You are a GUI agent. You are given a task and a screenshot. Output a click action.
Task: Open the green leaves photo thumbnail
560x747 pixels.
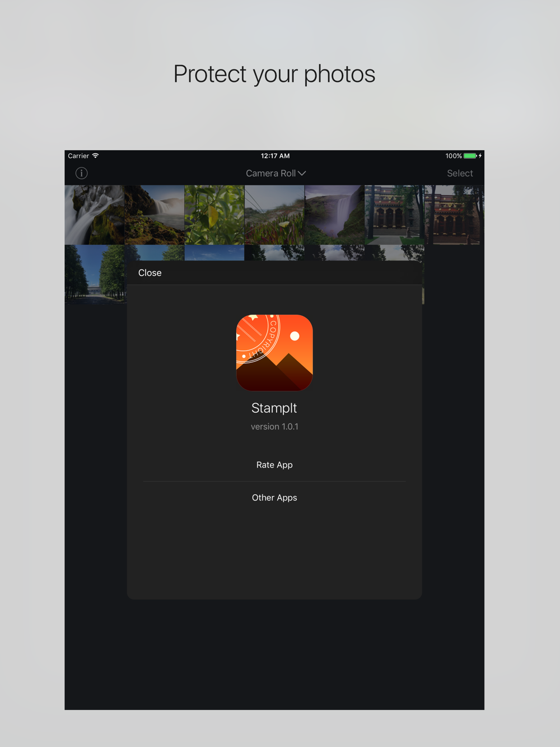coord(214,215)
